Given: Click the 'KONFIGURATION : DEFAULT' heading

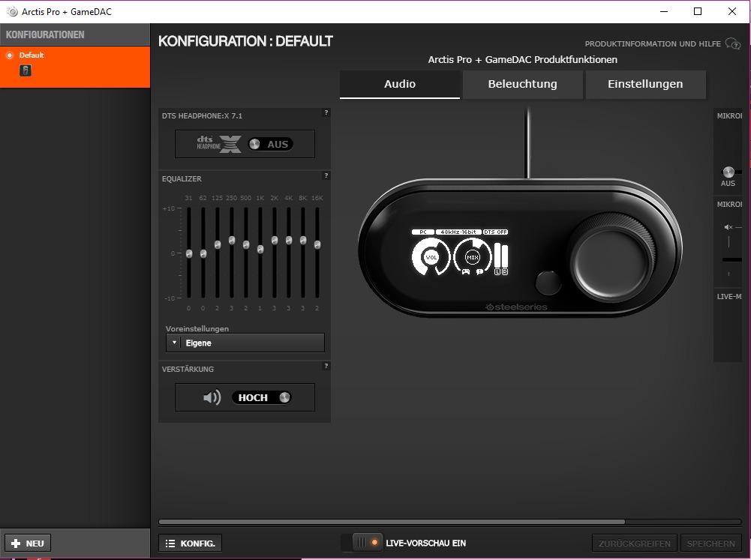Looking at the screenshot, I should pos(245,41).
